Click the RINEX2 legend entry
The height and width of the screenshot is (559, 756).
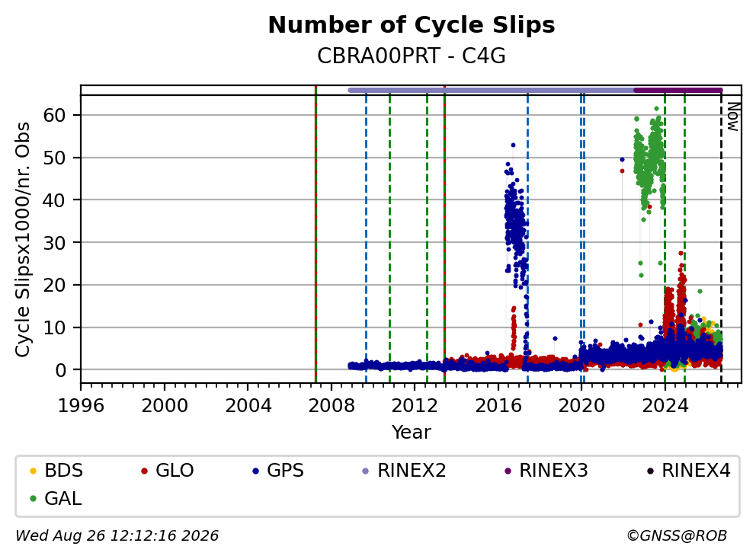click(404, 471)
